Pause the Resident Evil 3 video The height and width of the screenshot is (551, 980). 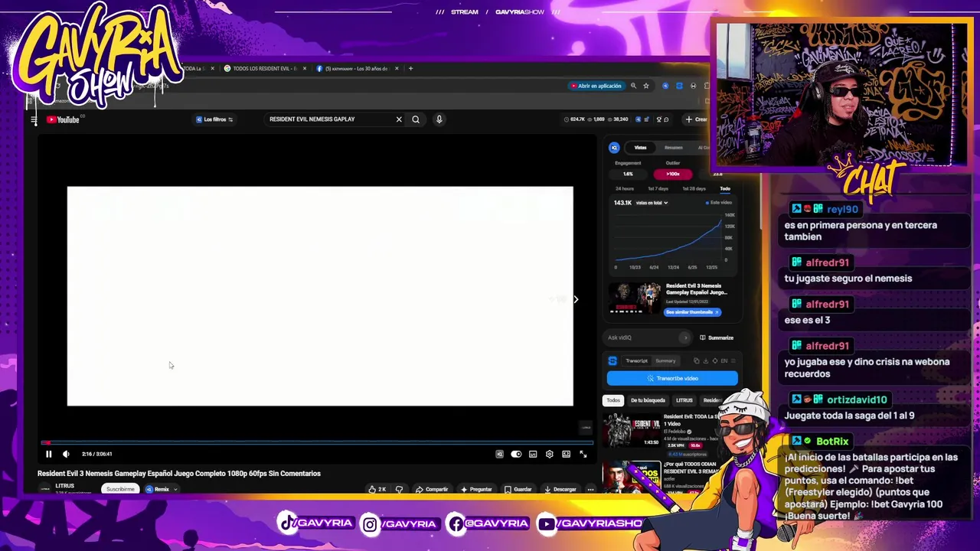coord(48,454)
